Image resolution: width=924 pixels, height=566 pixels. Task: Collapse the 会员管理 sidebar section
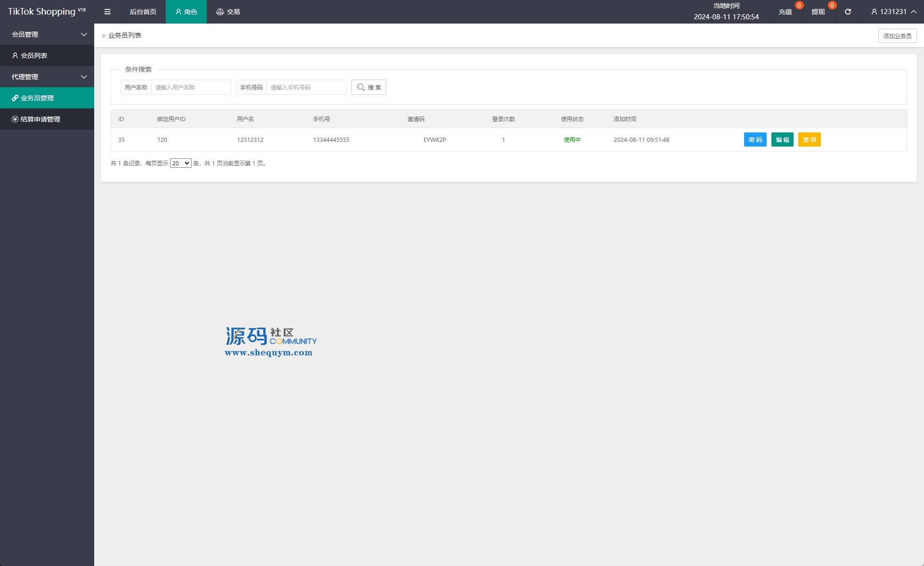tap(47, 34)
